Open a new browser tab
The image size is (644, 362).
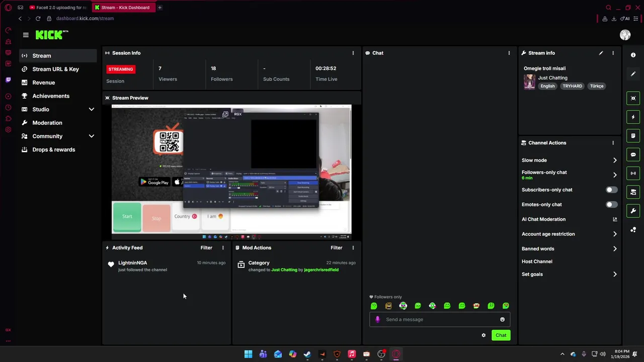(x=159, y=8)
